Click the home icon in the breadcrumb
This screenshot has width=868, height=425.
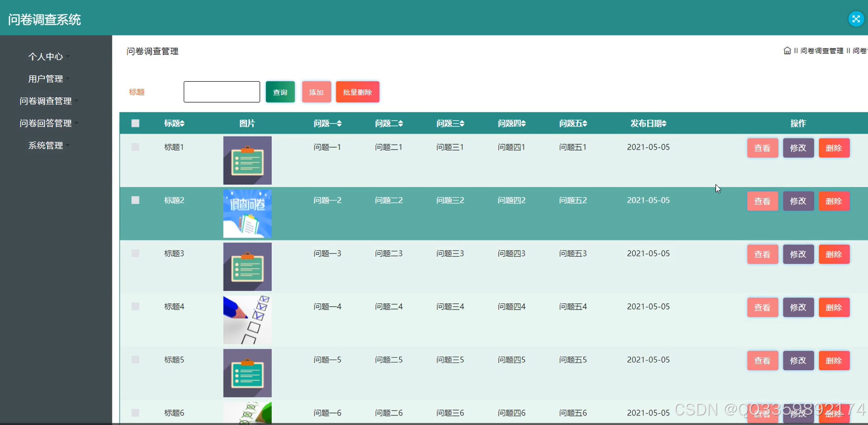[787, 50]
